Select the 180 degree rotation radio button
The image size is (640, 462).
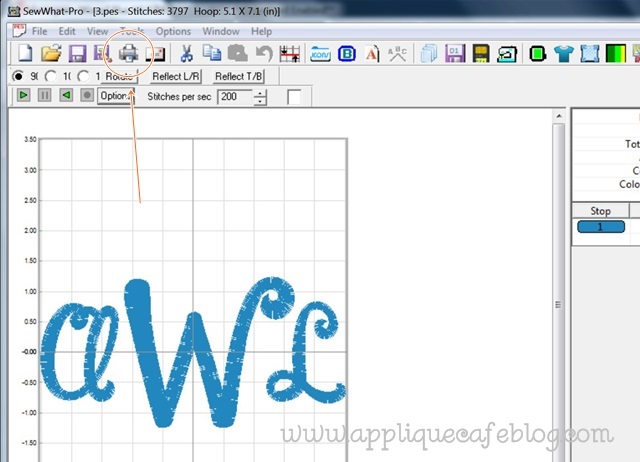[51, 76]
